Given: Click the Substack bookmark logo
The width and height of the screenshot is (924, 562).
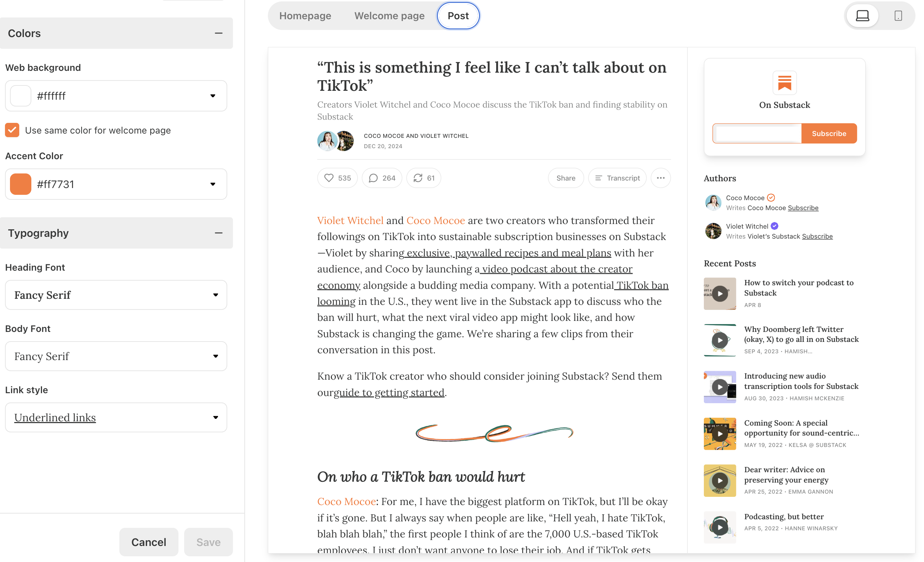Looking at the screenshot, I should 784,83.
